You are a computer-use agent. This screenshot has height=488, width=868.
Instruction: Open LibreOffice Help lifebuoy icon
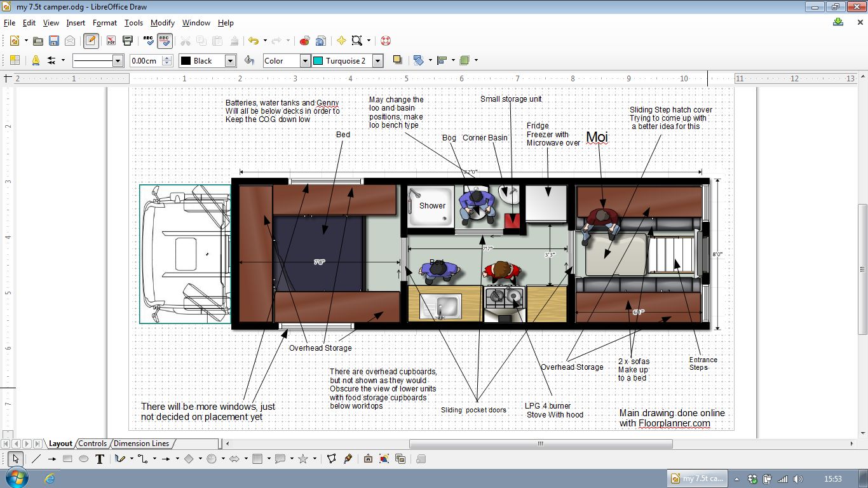[386, 41]
